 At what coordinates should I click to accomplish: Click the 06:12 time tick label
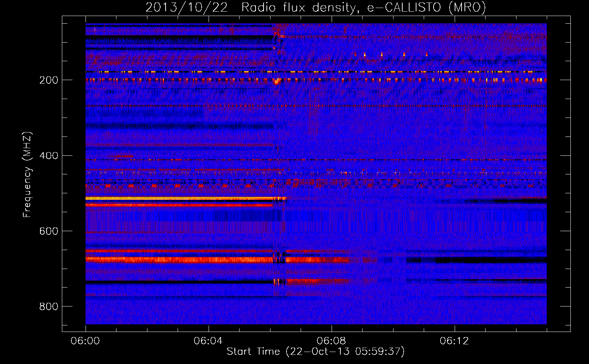(454, 341)
